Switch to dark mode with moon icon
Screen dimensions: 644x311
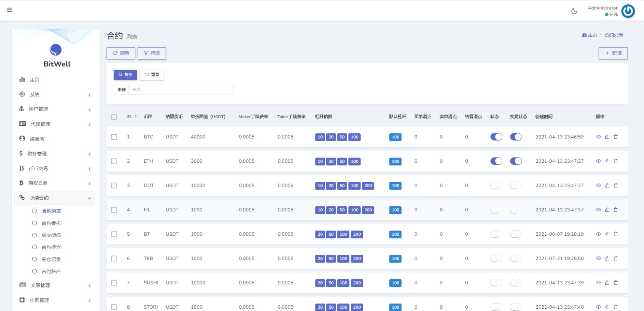(x=574, y=11)
